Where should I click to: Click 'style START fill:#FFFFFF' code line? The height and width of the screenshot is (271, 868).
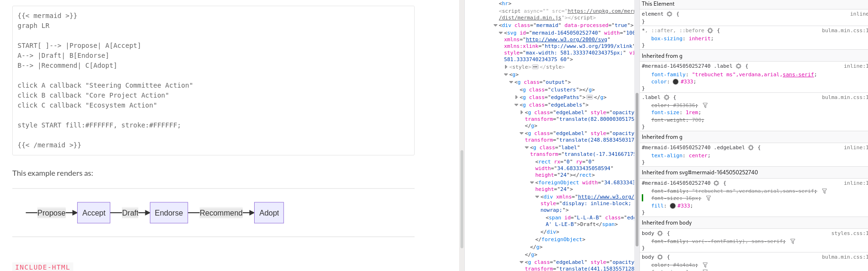(99, 126)
